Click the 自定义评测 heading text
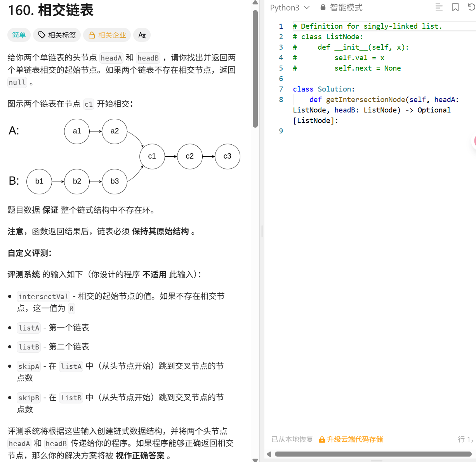 pyautogui.click(x=30, y=253)
